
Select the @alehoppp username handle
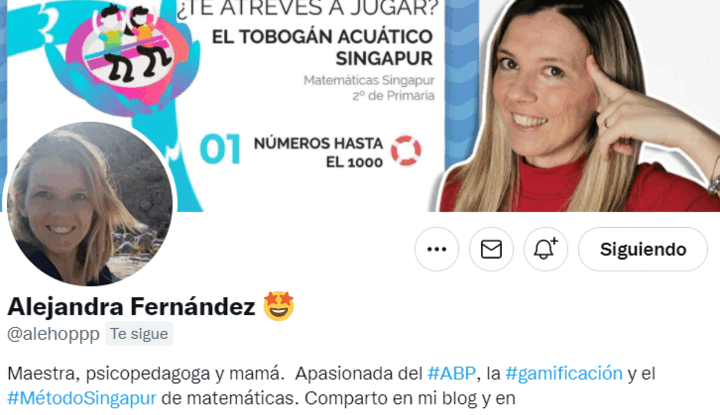tap(53, 334)
